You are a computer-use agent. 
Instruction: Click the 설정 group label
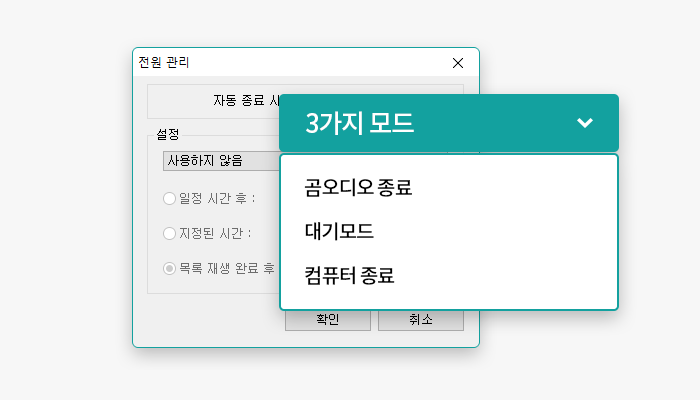(168, 134)
